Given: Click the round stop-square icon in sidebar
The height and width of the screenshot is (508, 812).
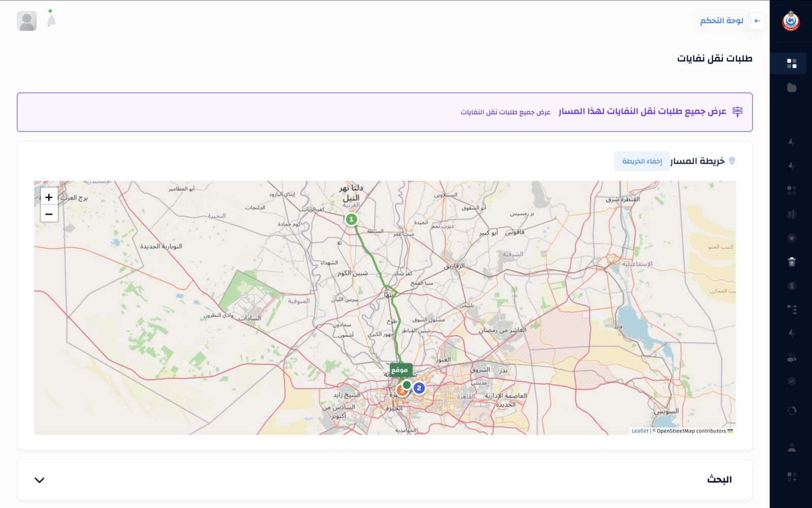Looking at the screenshot, I should 792,238.
